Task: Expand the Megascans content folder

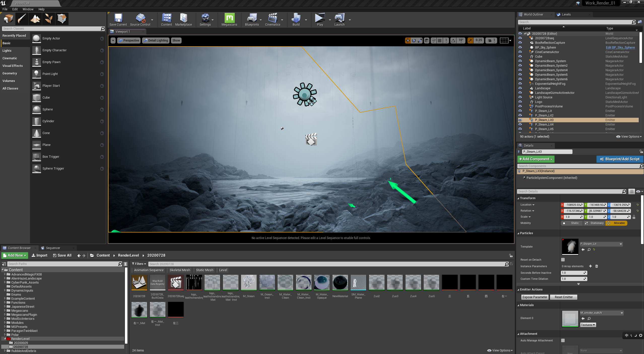Action: point(5,310)
